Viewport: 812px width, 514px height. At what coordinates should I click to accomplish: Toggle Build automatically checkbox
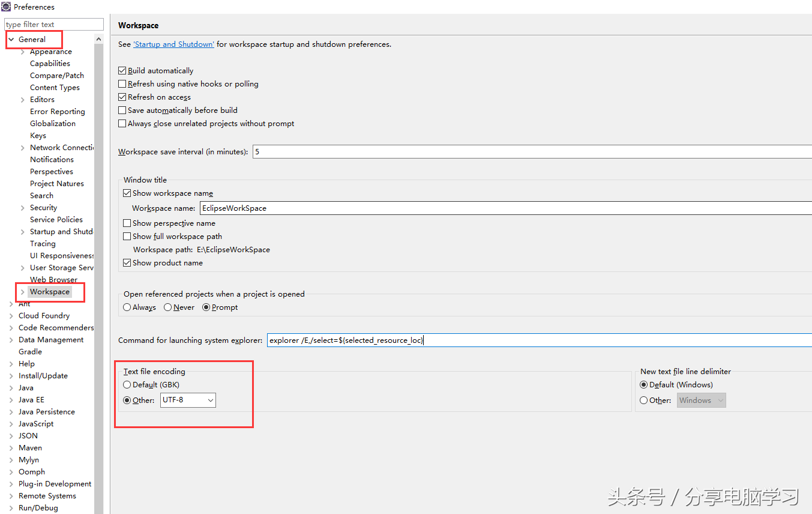122,71
